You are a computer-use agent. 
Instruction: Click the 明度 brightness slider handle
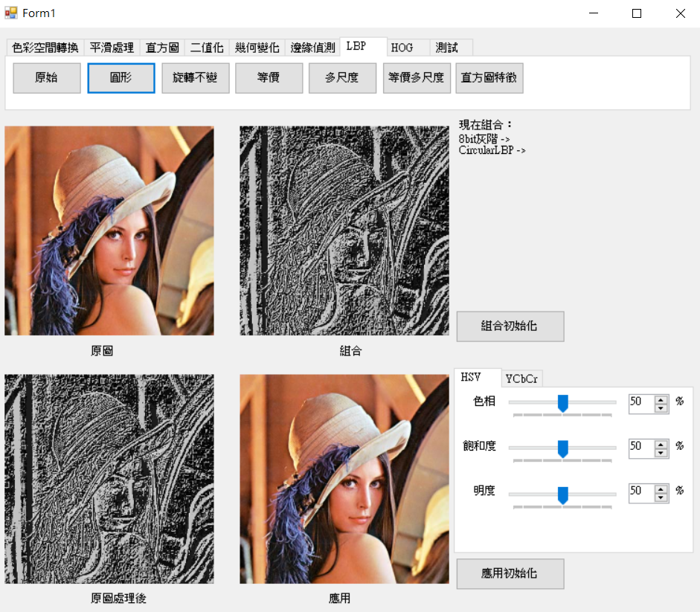pyautogui.click(x=563, y=495)
